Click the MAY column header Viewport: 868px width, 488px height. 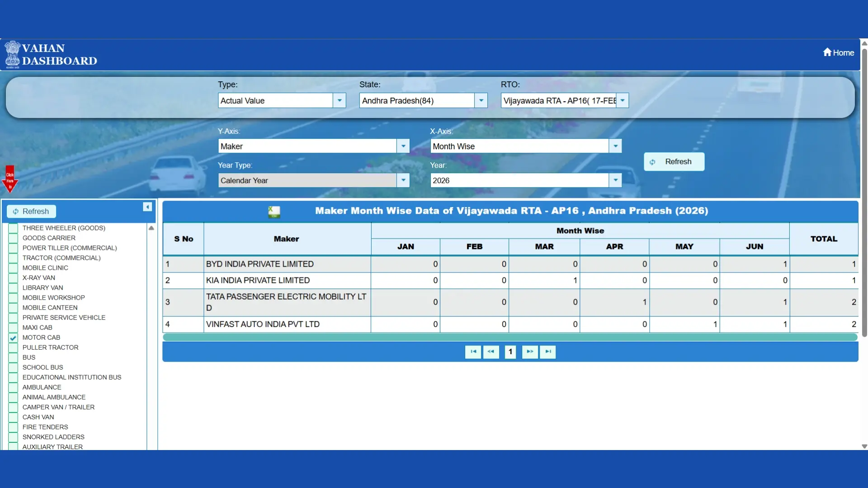point(684,247)
